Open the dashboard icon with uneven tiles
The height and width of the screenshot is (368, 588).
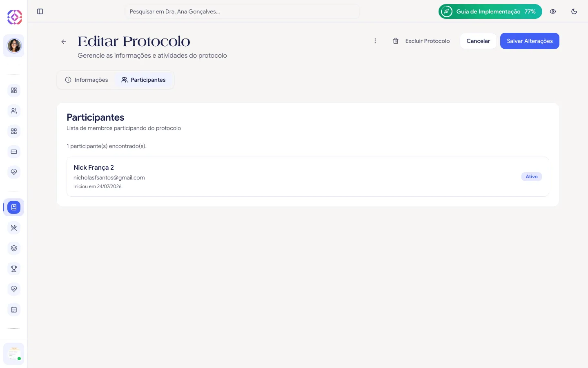pyautogui.click(x=14, y=90)
